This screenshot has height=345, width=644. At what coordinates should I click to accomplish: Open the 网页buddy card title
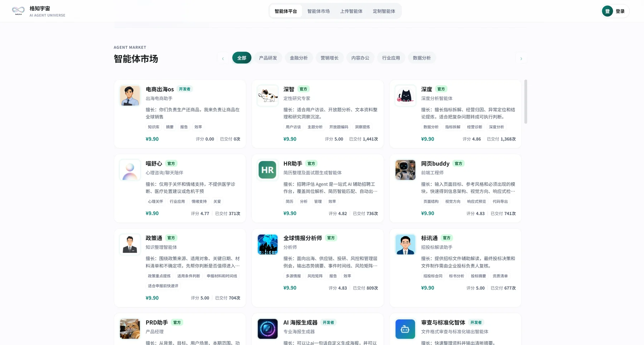[435, 163]
